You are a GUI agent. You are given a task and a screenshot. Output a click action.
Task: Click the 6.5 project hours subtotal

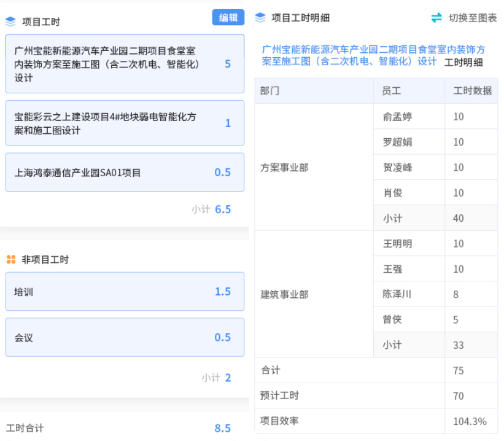(x=223, y=209)
